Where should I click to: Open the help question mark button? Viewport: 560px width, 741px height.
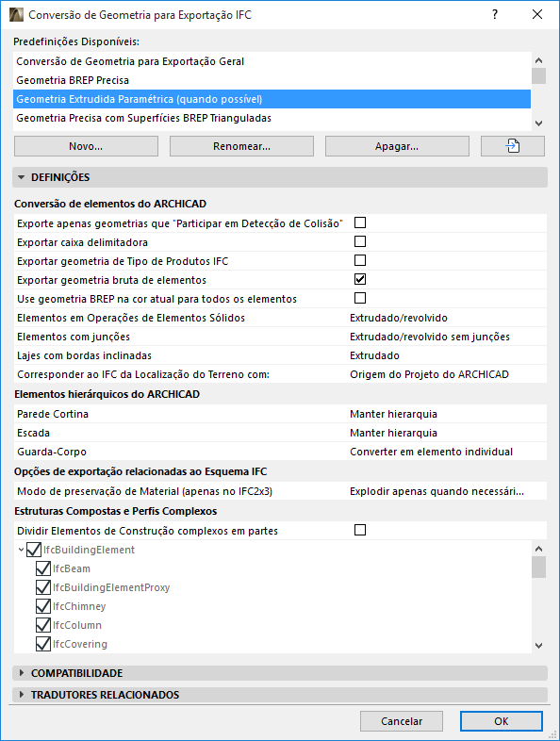[x=495, y=15]
